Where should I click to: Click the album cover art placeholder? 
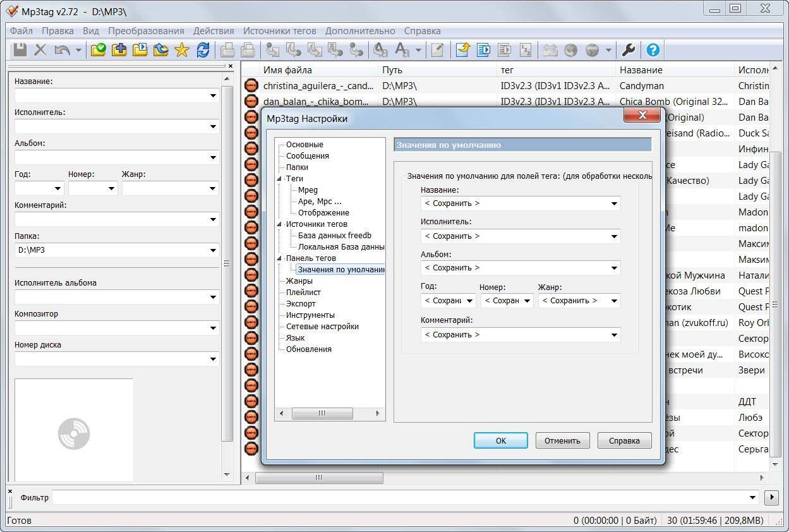(74, 430)
